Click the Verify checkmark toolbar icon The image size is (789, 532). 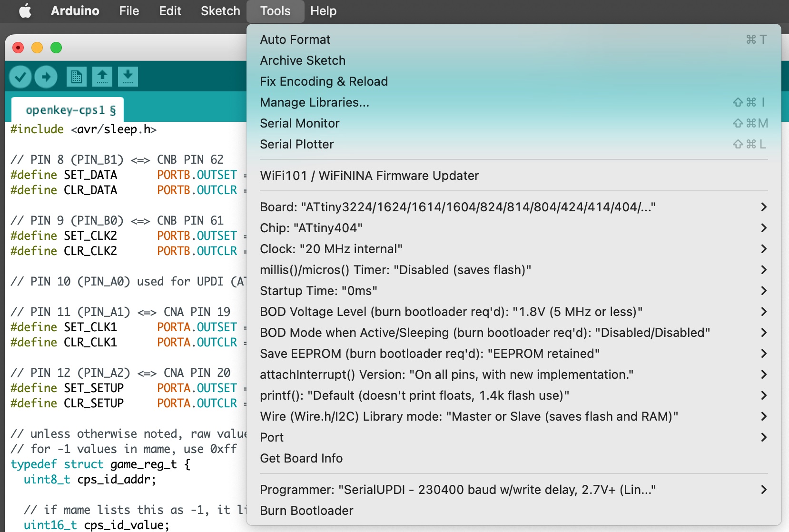[20, 77]
